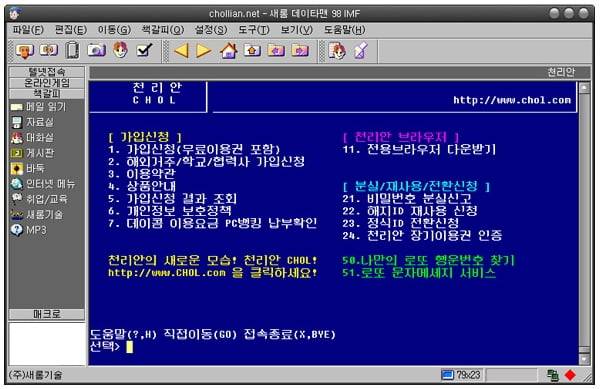The height and width of the screenshot is (389, 600).
Task: Click the eraser-like icon at toolbar end
Action: point(360,50)
